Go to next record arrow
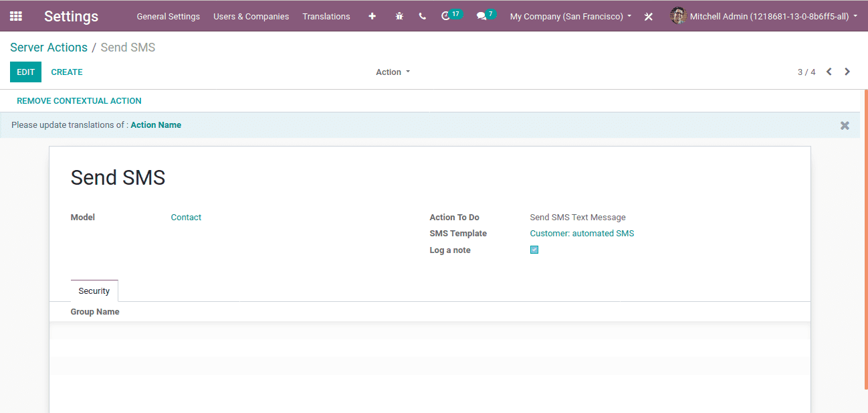 [x=847, y=72]
